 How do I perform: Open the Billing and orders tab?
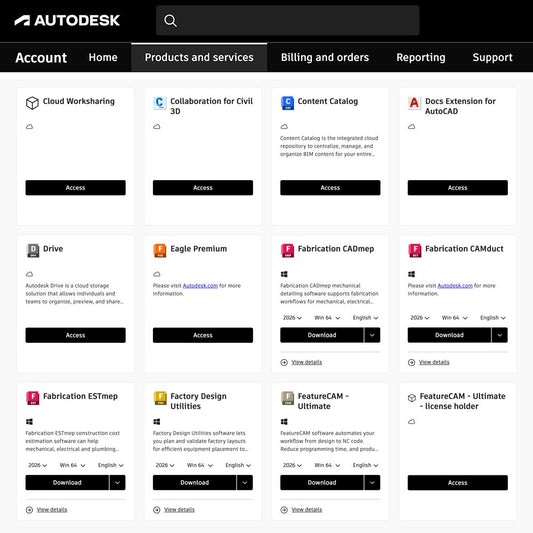325,57
